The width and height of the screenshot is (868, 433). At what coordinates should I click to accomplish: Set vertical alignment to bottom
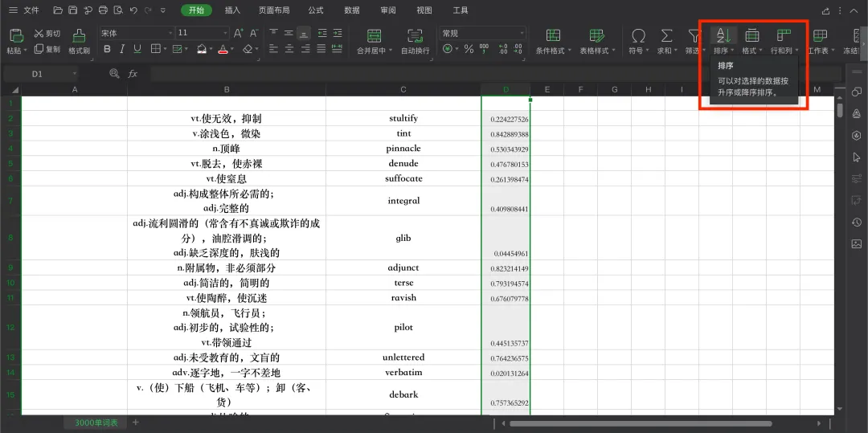coord(304,33)
